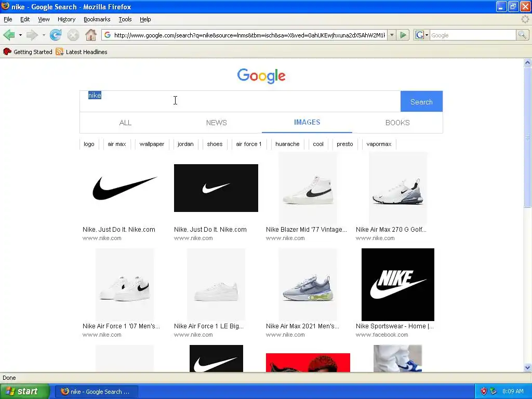Image resolution: width=532 pixels, height=399 pixels.
Task: Click the search bar magnifier icon
Action: [522, 35]
